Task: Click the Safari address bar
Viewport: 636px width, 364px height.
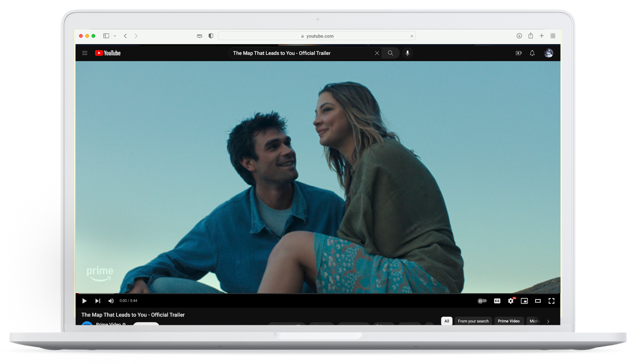Action: click(317, 36)
